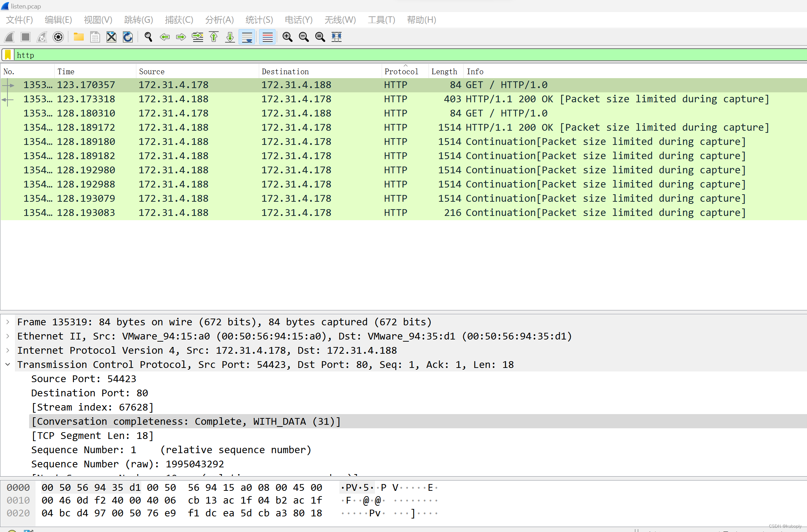Start capturing packets with the shark fin icon
807x532 pixels.
click(10, 37)
